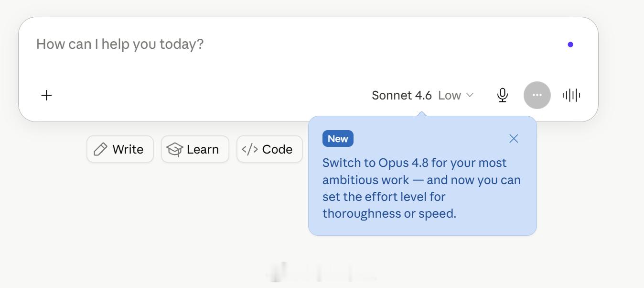This screenshot has width=644, height=288.
Task: Open the plus attachment menu
Action: click(46, 95)
